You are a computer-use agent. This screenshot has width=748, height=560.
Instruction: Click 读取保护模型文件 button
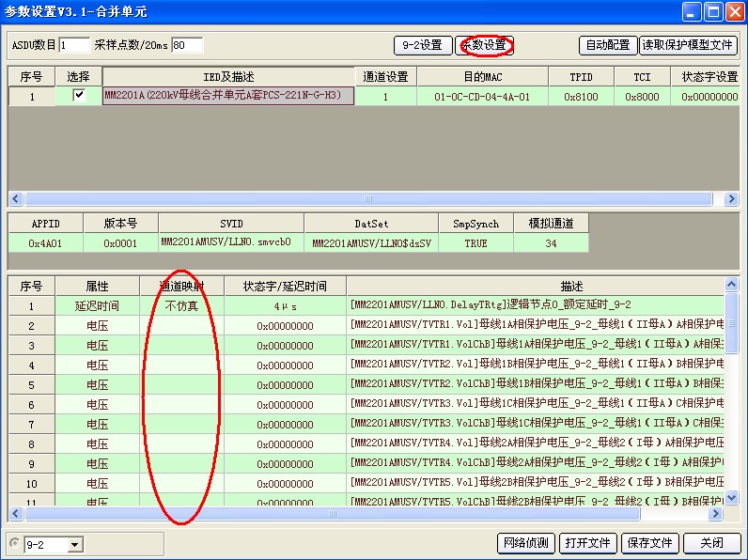688,45
